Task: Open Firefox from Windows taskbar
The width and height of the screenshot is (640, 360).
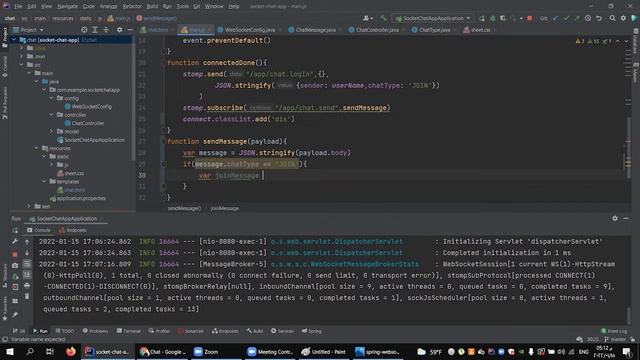Action: (x=71, y=351)
